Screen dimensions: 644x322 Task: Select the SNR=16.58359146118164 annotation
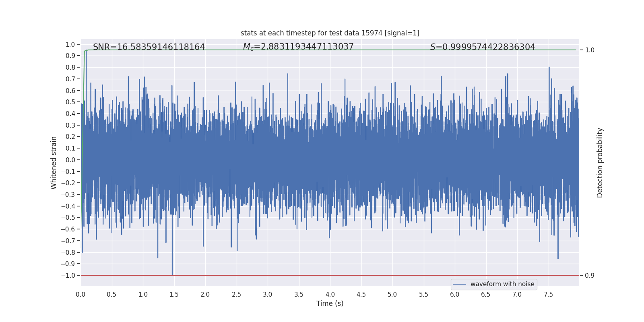pos(149,47)
